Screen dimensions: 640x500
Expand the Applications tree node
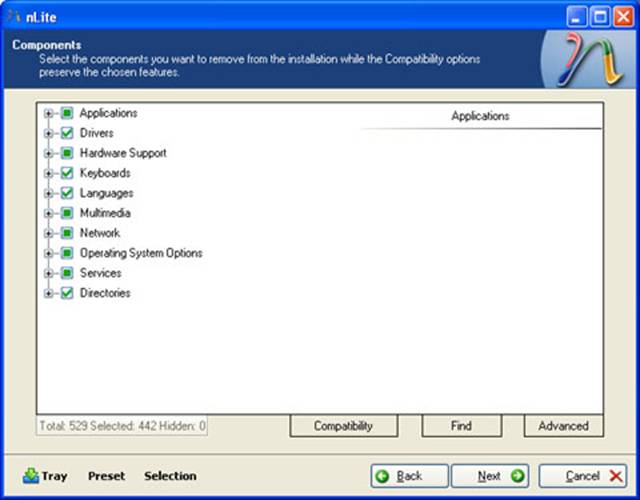click(x=48, y=113)
